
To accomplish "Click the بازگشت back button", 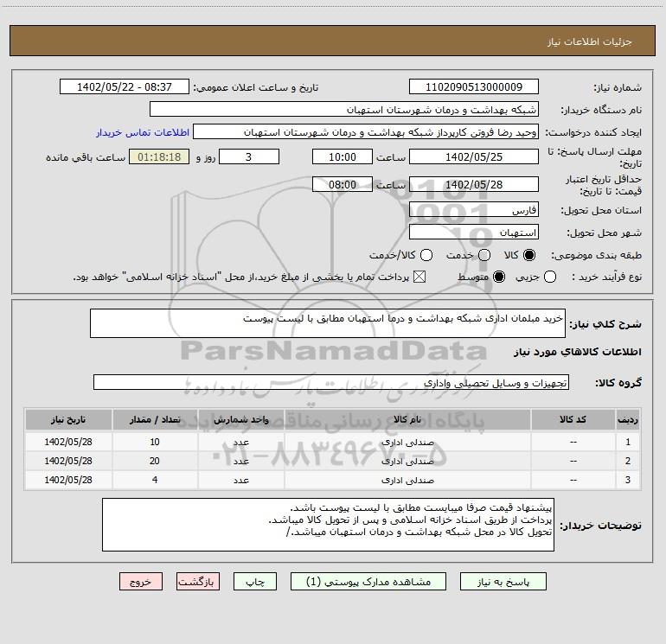I will coord(198,582).
